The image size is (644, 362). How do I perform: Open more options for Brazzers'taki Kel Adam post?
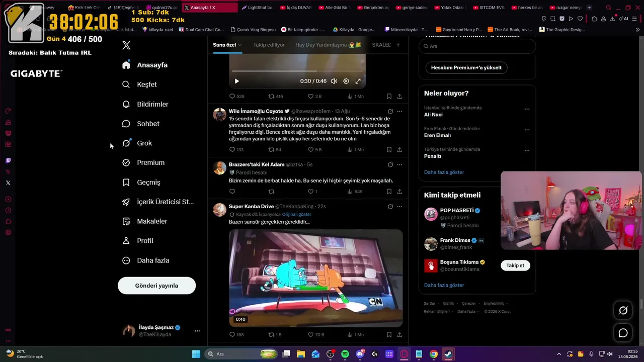[x=399, y=164]
